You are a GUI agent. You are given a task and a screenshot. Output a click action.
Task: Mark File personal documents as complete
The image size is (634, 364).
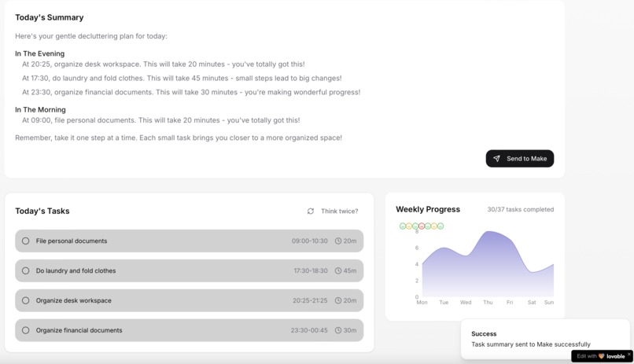(25, 241)
